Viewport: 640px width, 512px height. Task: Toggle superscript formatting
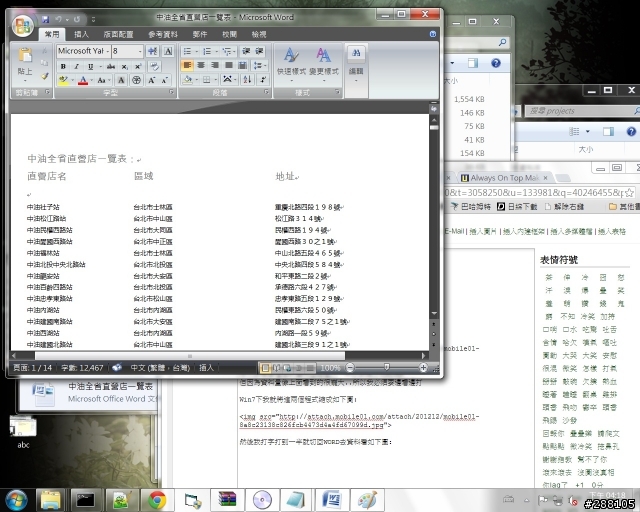tap(138, 66)
